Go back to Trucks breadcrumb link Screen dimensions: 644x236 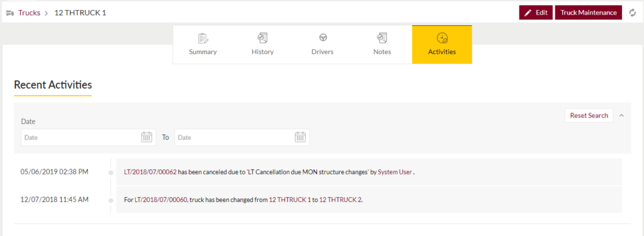coord(29,13)
